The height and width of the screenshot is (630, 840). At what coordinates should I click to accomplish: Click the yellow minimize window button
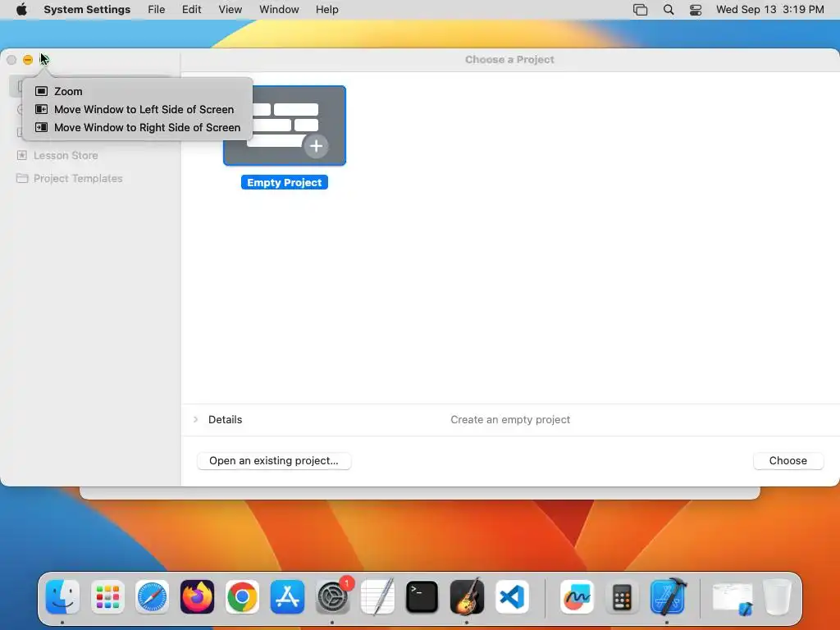pyautogui.click(x=28, y=59)
